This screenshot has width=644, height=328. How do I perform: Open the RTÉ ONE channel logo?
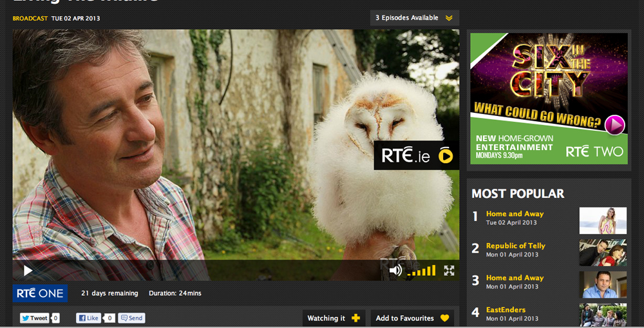point(40,293)
